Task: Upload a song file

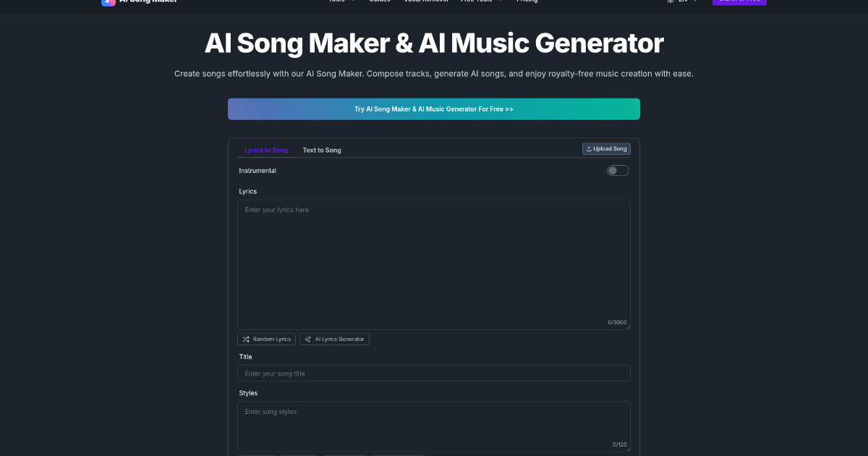Action: 606,148
